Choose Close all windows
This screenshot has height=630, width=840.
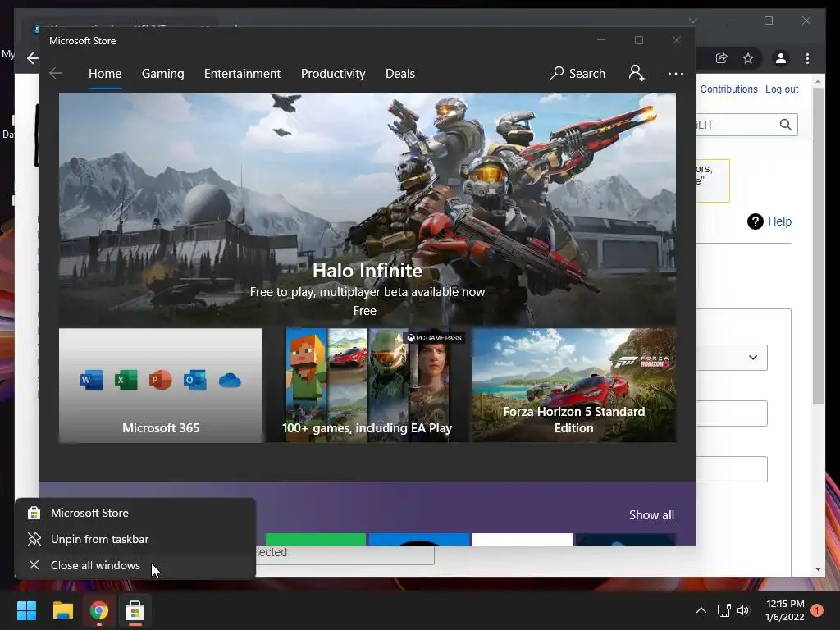tap(135, 565)
